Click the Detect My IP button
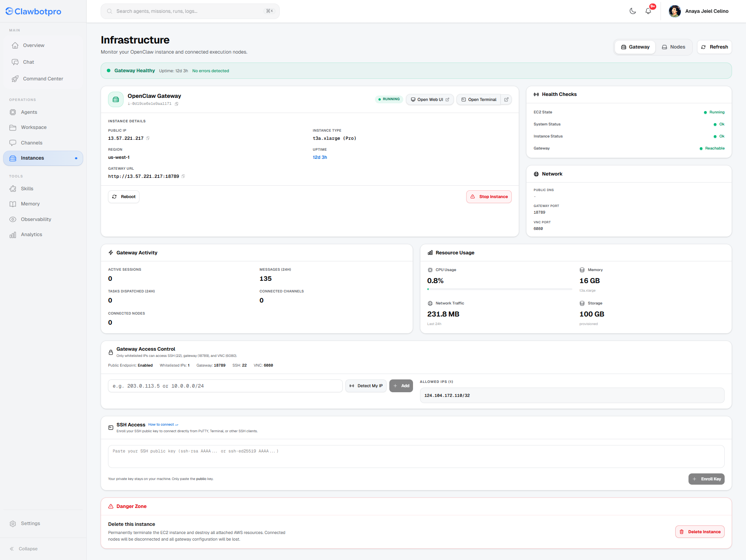Screen dimensions: 746x560 pyautogui.click(x=366, y=386)
